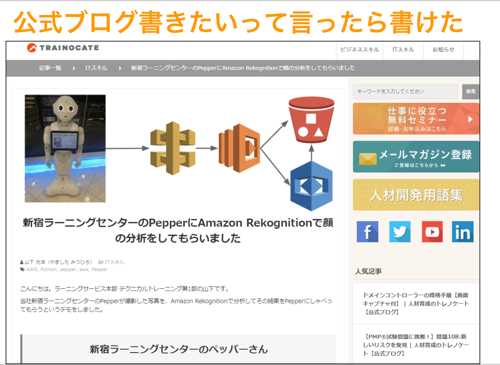Image resolution: width=500 pixels, height=365 pixels.
Task: Click the API Gateway icon in diagram
Action: [x=173, y=148]
